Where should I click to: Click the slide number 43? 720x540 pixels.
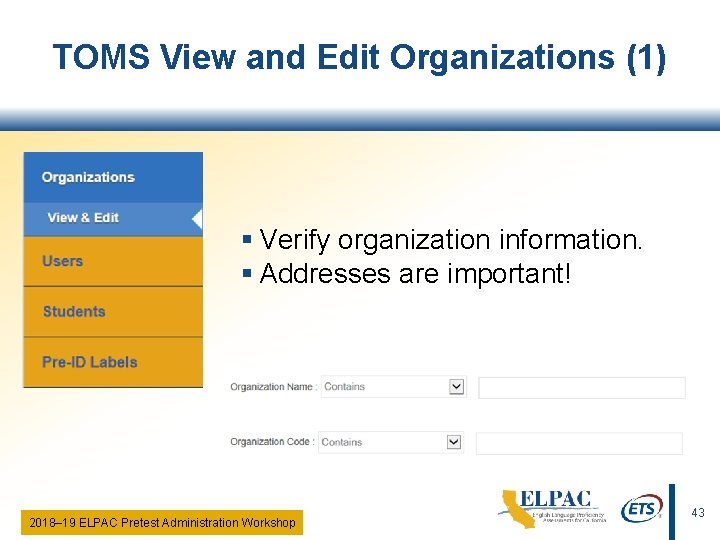(698, 513)
